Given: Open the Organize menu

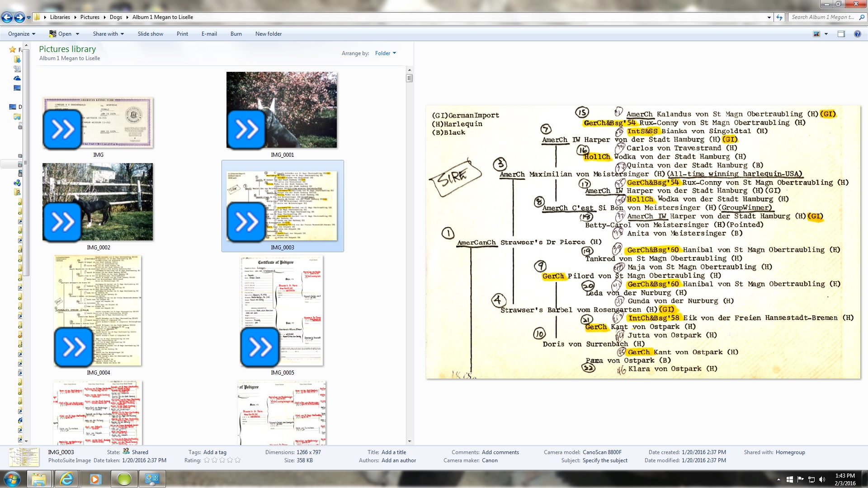Looking at the screenshot, I should (x=21, y=34).
